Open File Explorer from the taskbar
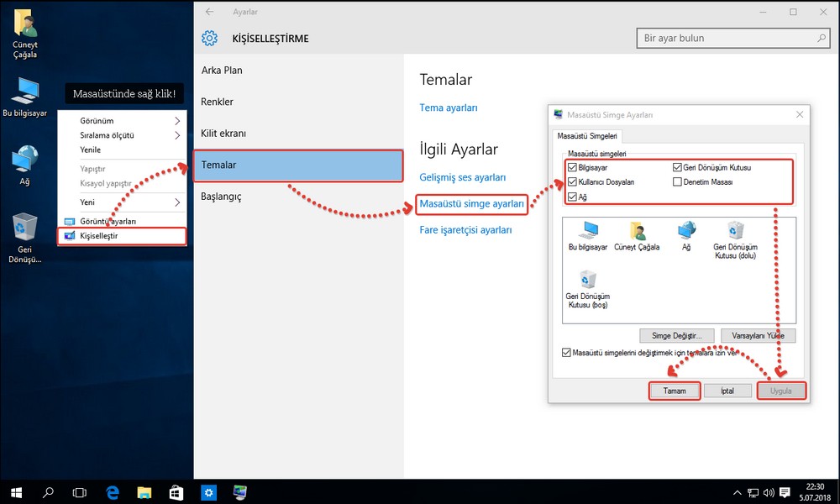The image size is (840, 504). [x=144, y=492]
